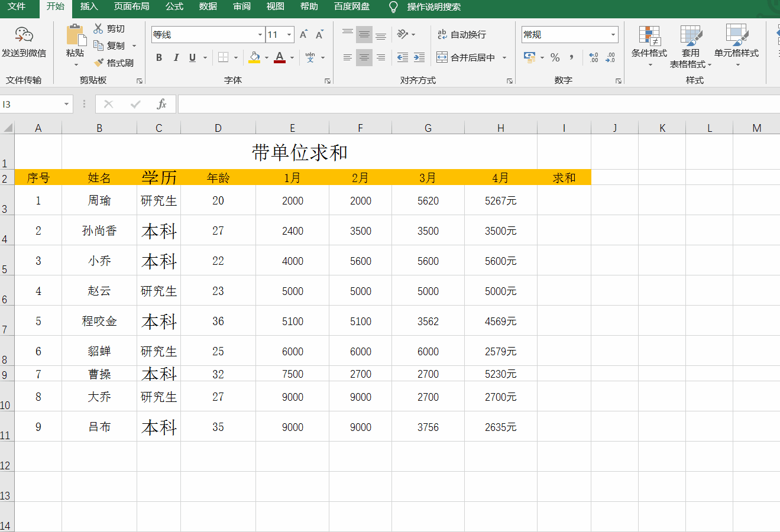Toggle bold formatting with the B icon
The width and height of the screenshot is (780, 532).
(158, 57)
